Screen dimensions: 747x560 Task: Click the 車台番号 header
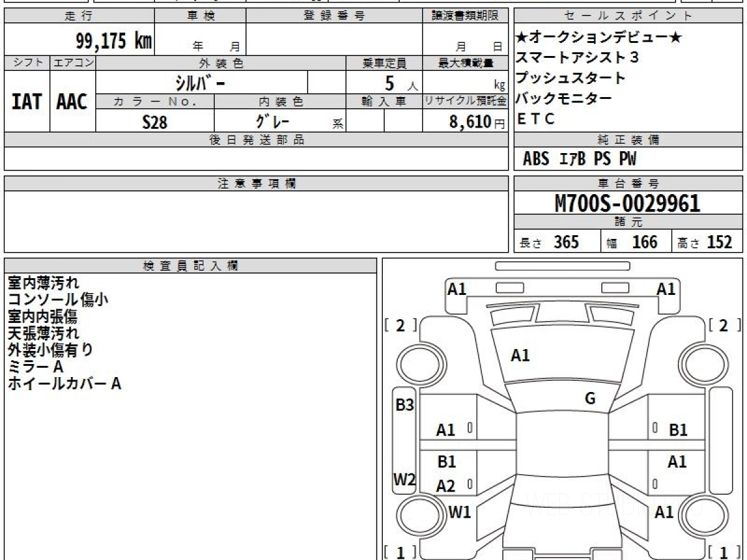point(629,184)
